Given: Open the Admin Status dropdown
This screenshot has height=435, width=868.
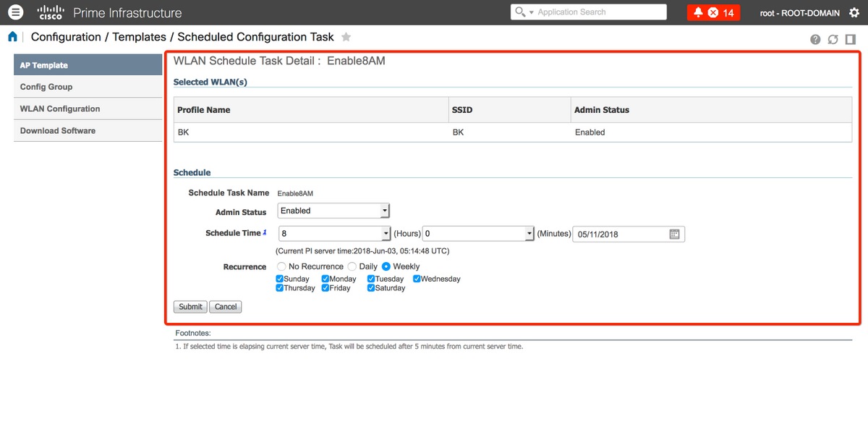Looking at the screenshot, I should pos(333,211).
